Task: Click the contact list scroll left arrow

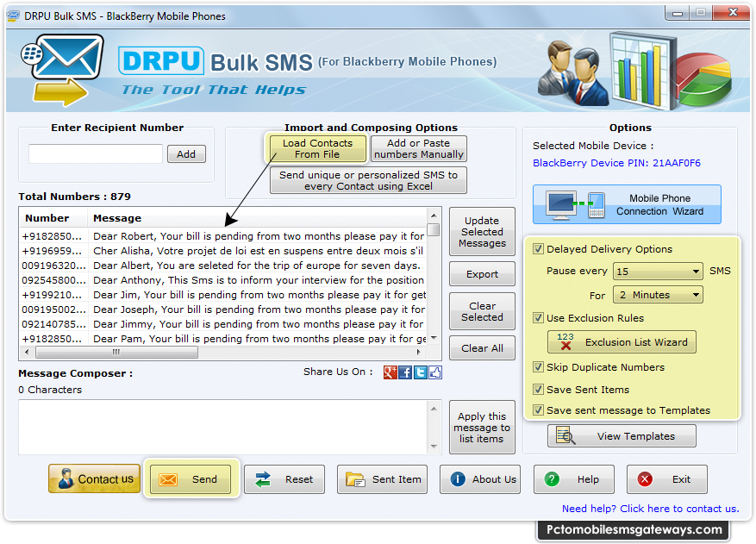Action: (x=27, y=352)
